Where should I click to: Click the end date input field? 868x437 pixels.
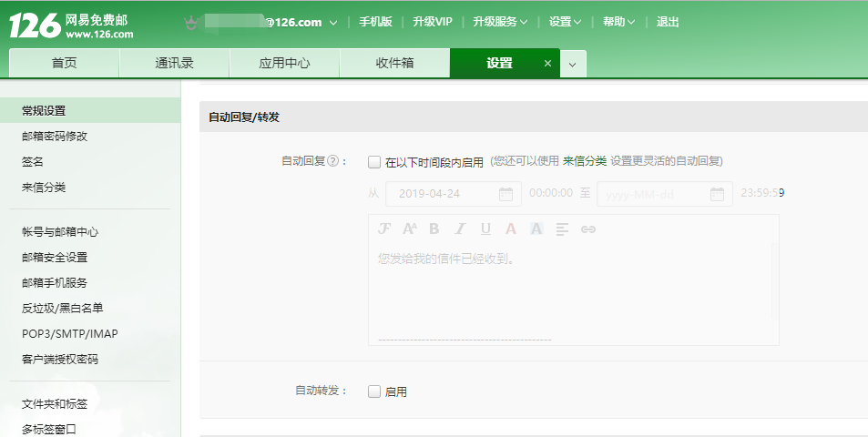pyautogui.click(x=651, y=194)
